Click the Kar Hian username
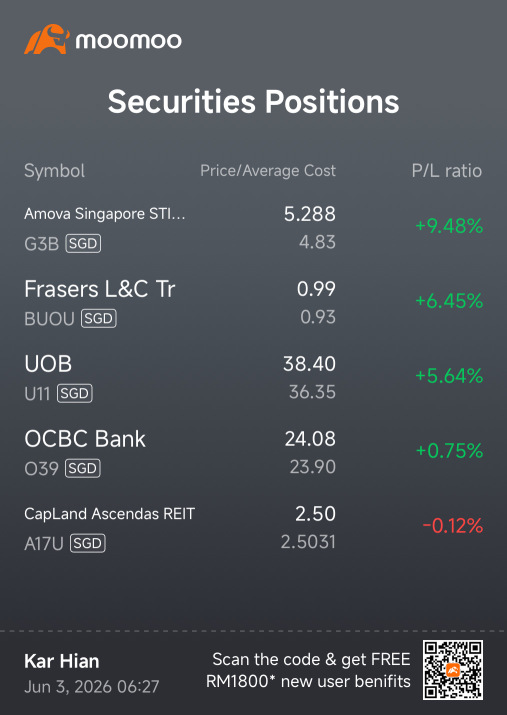 [62, 661]
